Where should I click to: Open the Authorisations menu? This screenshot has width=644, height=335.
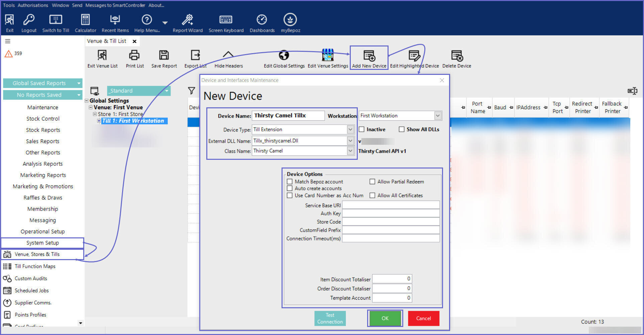click(x=33, y=5)
